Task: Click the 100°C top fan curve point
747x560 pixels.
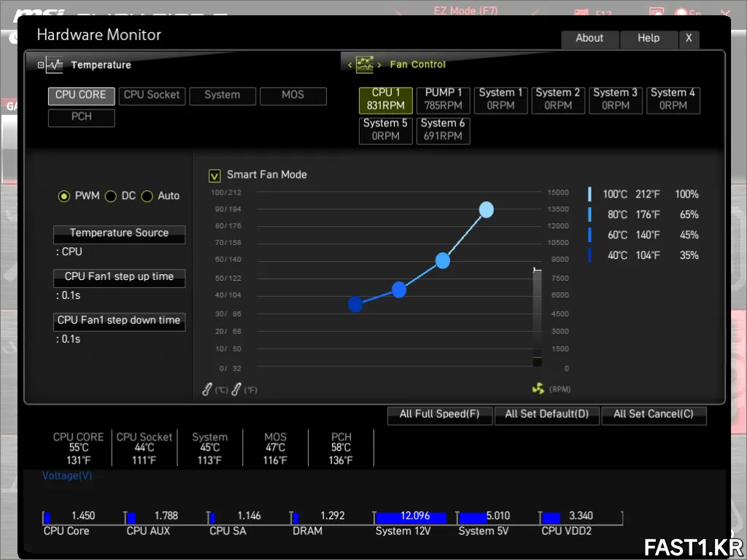Action: 487,209
